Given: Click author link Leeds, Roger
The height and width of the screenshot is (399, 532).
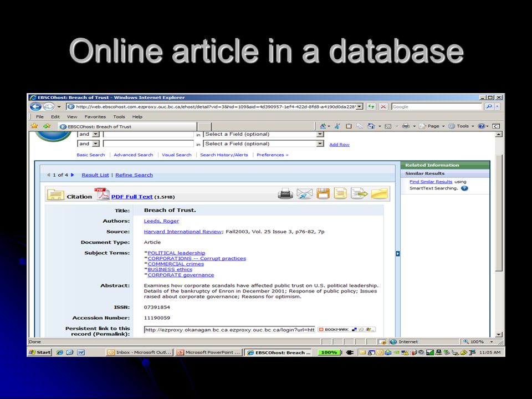Looking at the screenshot, I should tap(161, 221).
